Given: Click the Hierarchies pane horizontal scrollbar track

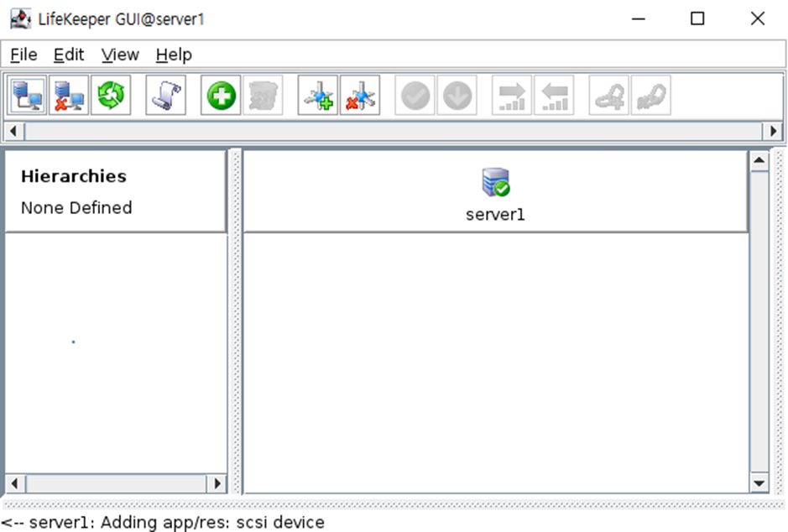Looking at the screenshot, I should tap(116, 484).
